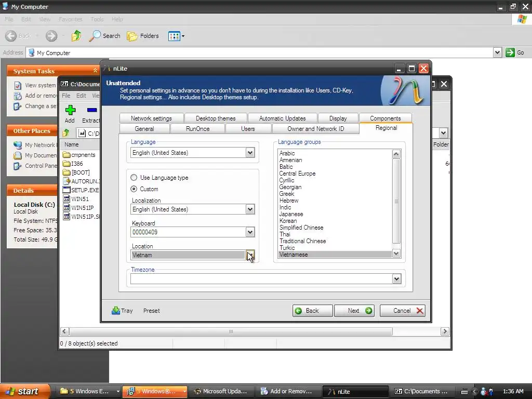Select Arabic in Language groups list

tap(287, 153)
